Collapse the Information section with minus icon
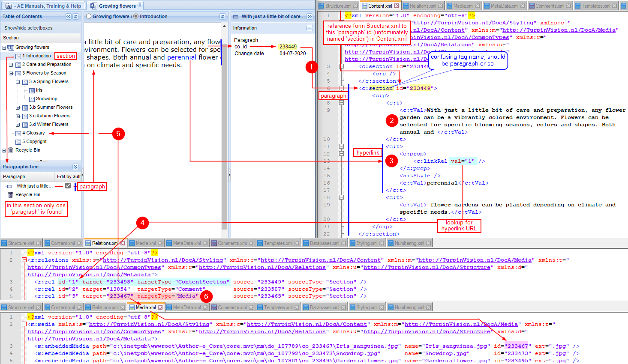 309,28
